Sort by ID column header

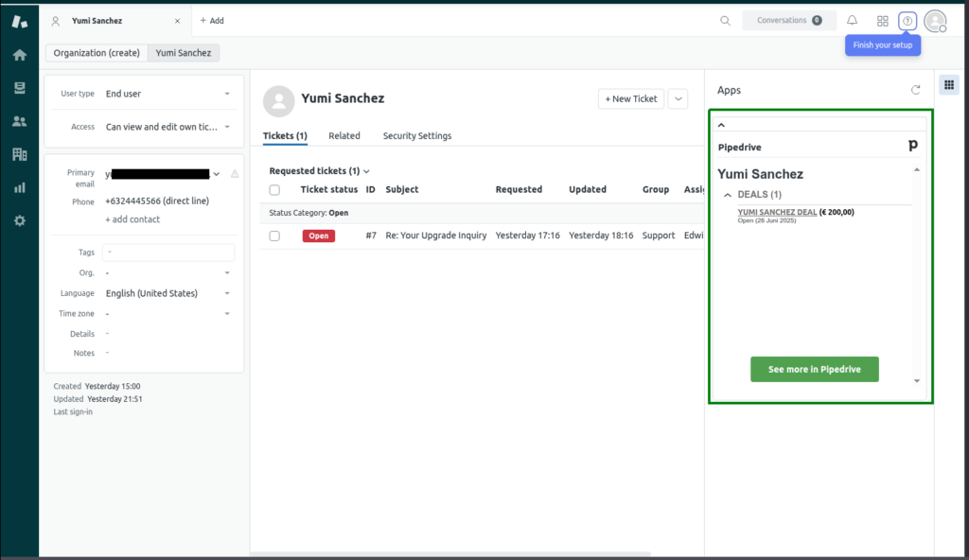(370, 190)
